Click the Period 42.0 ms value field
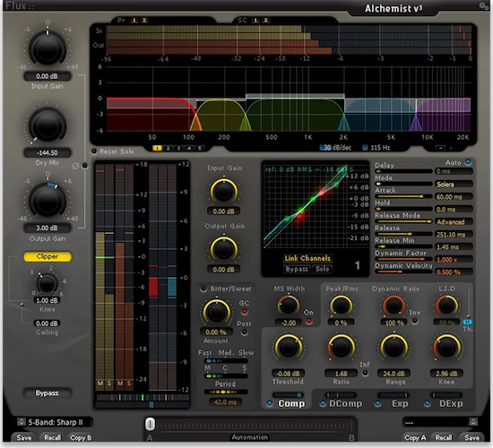This screenshot has height=448, width=493. click(225, 401)
